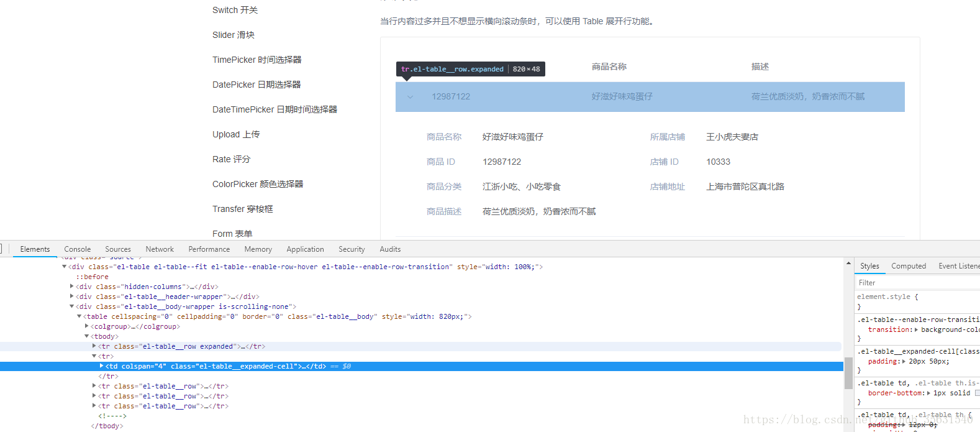
Task: Collapse the expanded row 12987122 chevron
Action: point(411,96)
